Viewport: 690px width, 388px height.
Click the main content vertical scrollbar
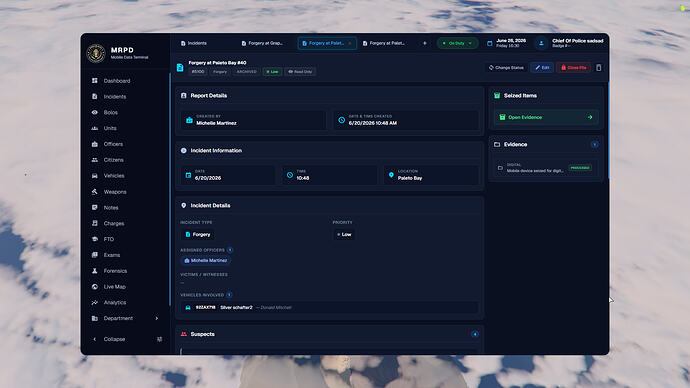[x=609, y=130]
